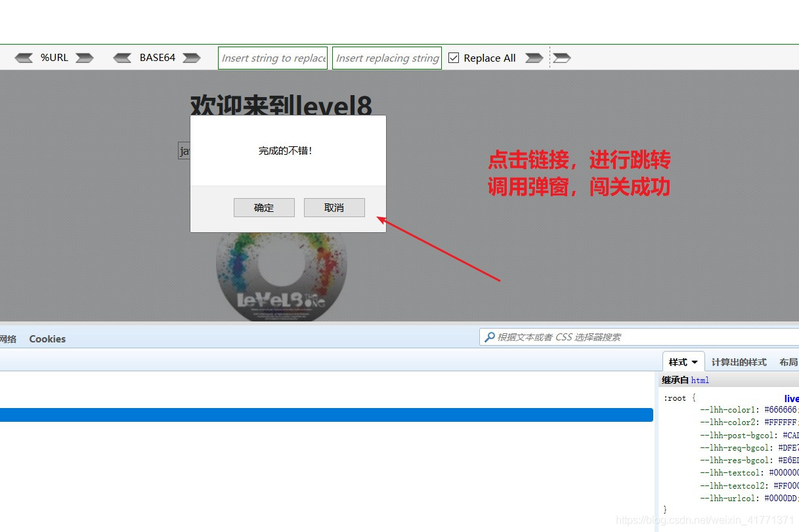The height and width of the screenshot is (532, 799).
Task: Click the --lhh-textcol2 property line
Action: point(749,486)
